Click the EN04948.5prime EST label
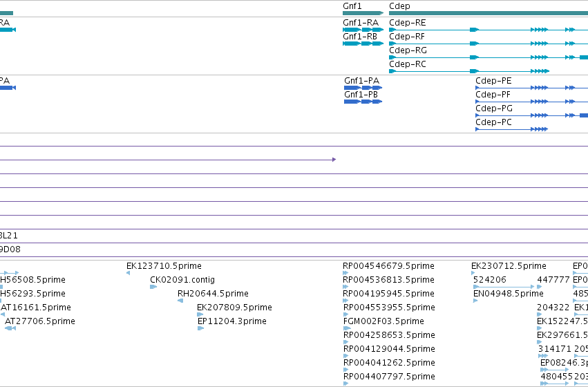Viewport: 588px width, 387px height. pyautogui.click(x=508, y=293)
